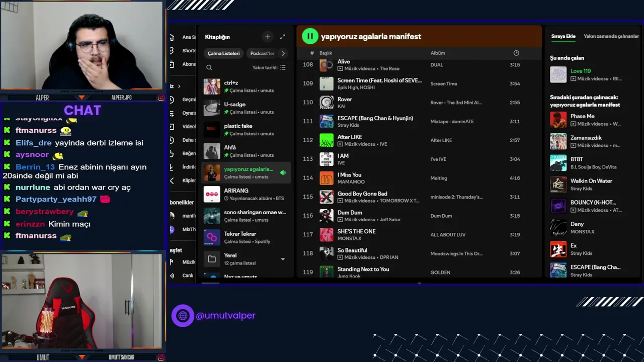This screenshot has width=644, height=362.
Task: Open album Melting in track list
Action: click(439, 178)
